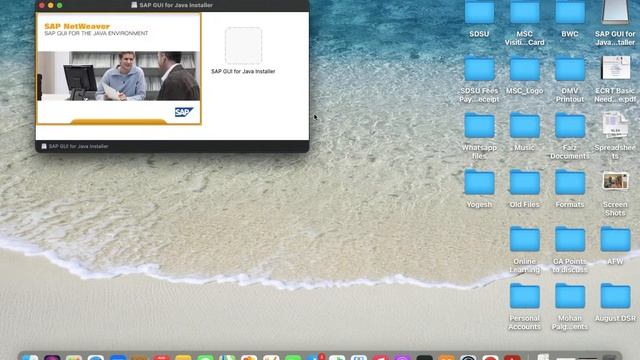Click the SAP GUI for Java Installer path bar item
640x360 pixels.
click(75, 146)
